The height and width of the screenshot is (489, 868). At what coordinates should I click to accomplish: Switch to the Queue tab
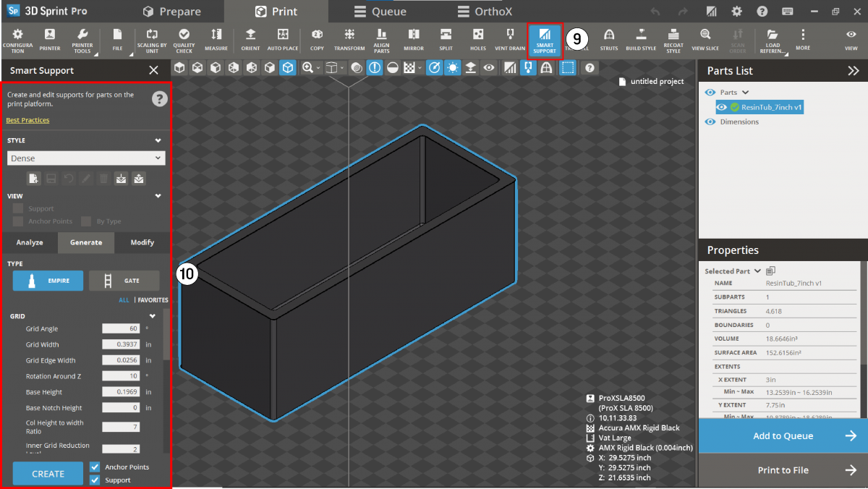380,12
